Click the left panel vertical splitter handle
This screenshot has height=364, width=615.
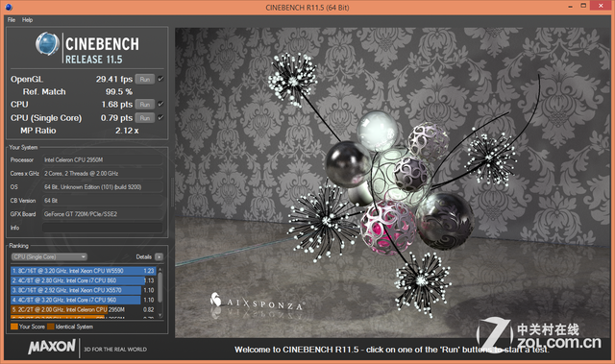tap(172, 193)
